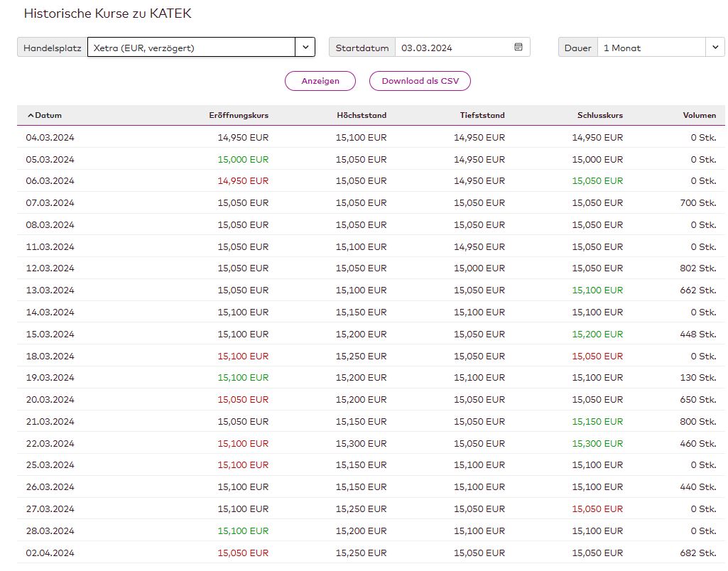The image size is (728, 571).
Task: Select the Xetra (EUR, verzögert) combo box
Action: pyautogui.click(x=191, y=48)
